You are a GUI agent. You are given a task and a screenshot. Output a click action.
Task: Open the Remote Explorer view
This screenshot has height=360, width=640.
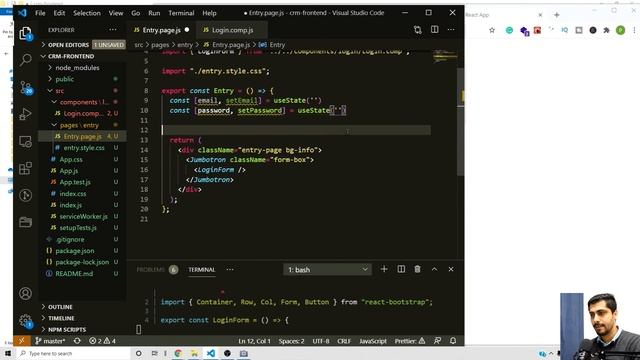pyautogui.click(x=25, y=141)
